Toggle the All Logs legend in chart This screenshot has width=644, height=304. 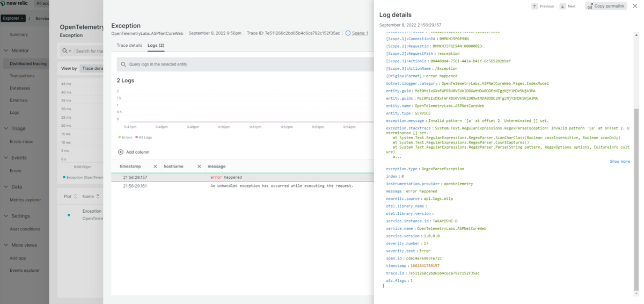coord(143,137)
